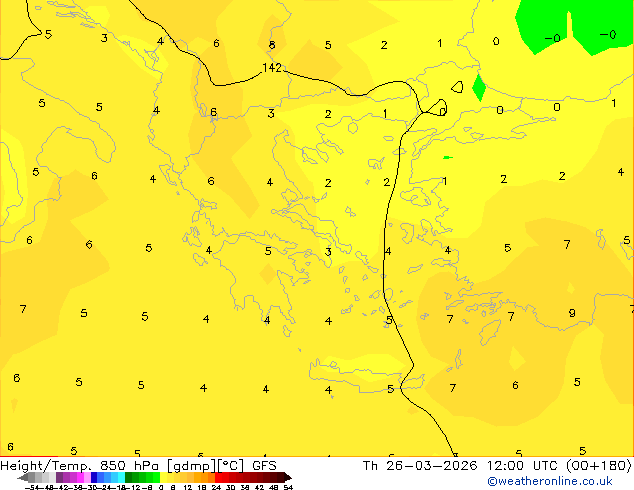Click the right dark arrow end of legend
Viewport: 634px width, 490px height.
pyautogui.click(x=288, y=478)
